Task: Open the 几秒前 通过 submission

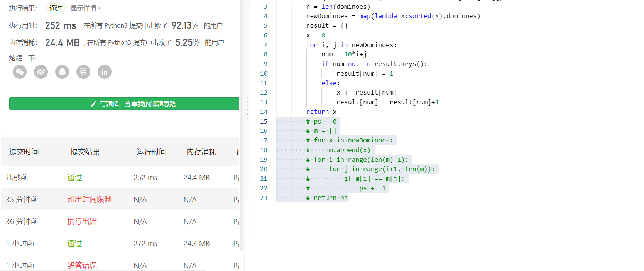Action: [x=74, y=177]
